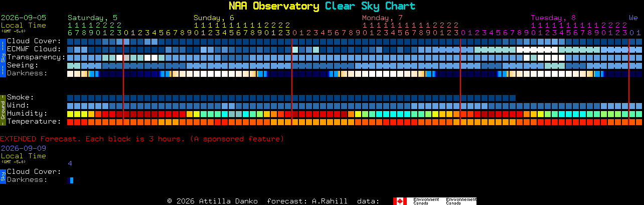
Task: Click the blue Sky sidebar label icon
Action: 3,57
